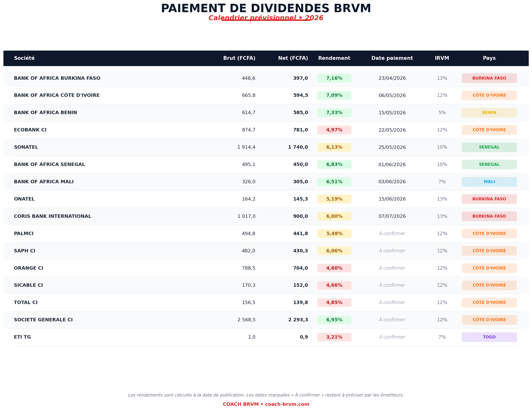532x410 pixels.
Task: Click the payment date 06/05/2026
Action: click(x=392, y=96)
